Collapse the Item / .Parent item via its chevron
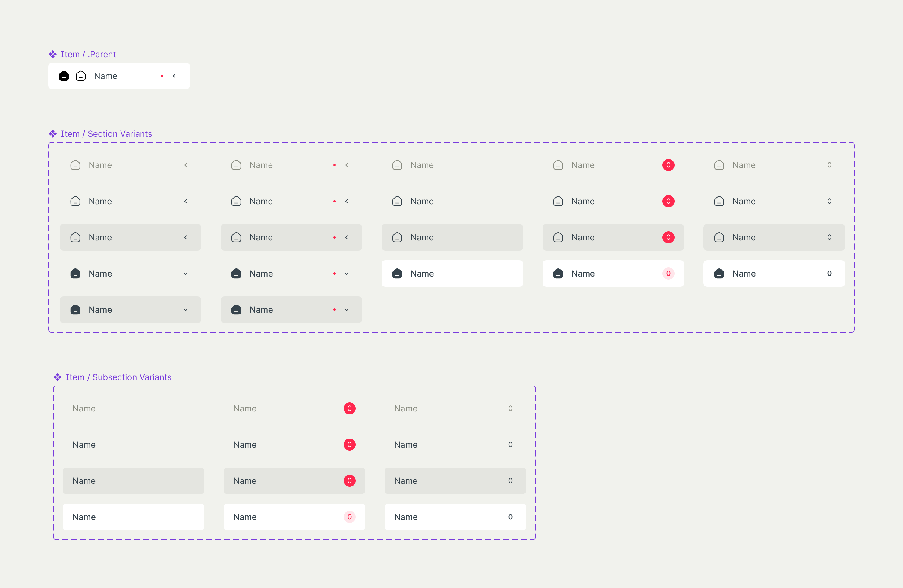 [174, 76]
